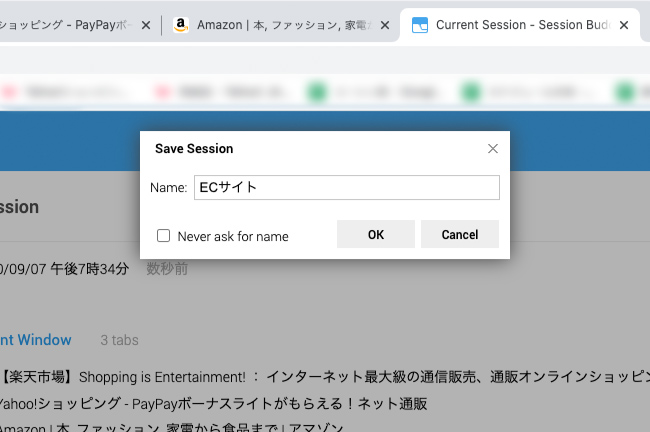This screenshot has height=432, width=650.
Task: Click the Session Buddy favicon on the tab
Action: [420, 25]
